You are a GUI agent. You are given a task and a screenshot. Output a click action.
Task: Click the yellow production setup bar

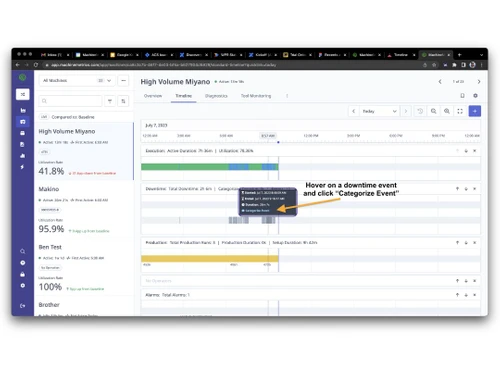[x=210, y=259]
